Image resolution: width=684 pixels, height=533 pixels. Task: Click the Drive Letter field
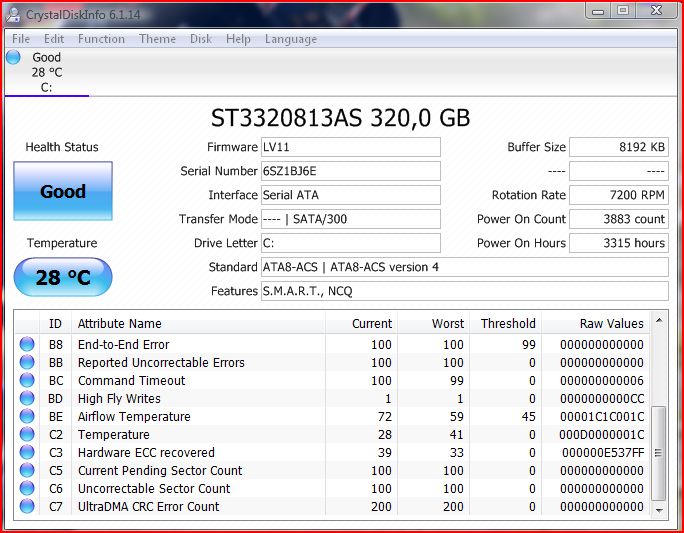tap(351, 243)
